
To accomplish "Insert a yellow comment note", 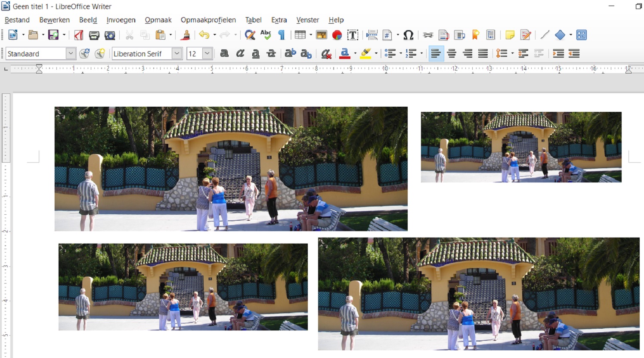I will (510, 35).
